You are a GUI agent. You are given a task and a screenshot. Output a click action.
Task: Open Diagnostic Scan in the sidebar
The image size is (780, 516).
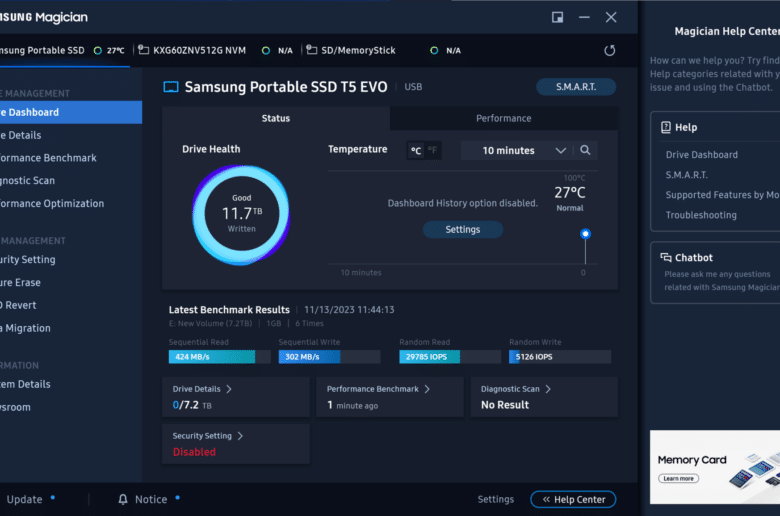point(71,181)
